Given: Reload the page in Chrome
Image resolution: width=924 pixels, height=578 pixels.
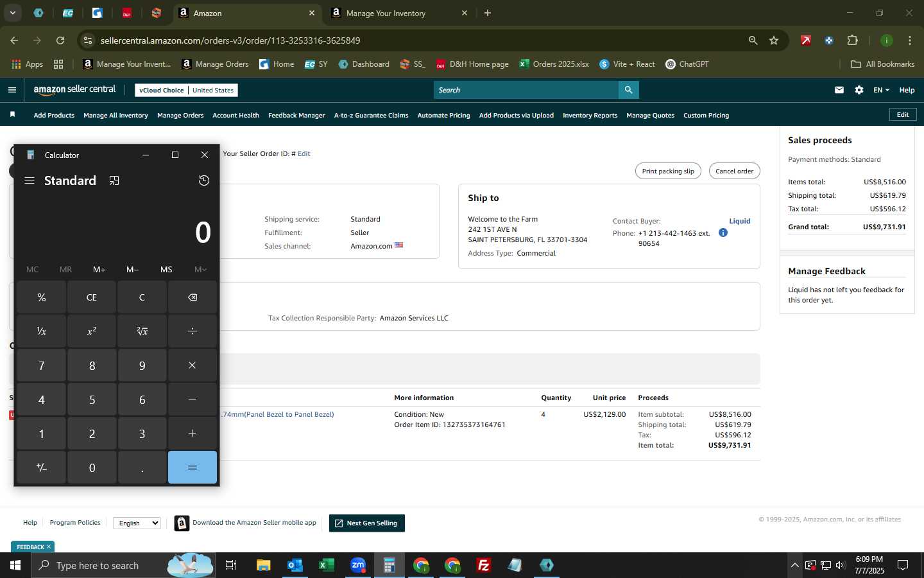Looking at the screenshot, I should 60,40.
